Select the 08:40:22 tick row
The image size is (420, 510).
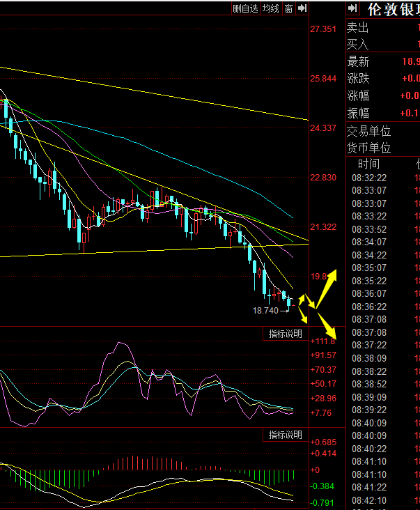pos(383,449)
